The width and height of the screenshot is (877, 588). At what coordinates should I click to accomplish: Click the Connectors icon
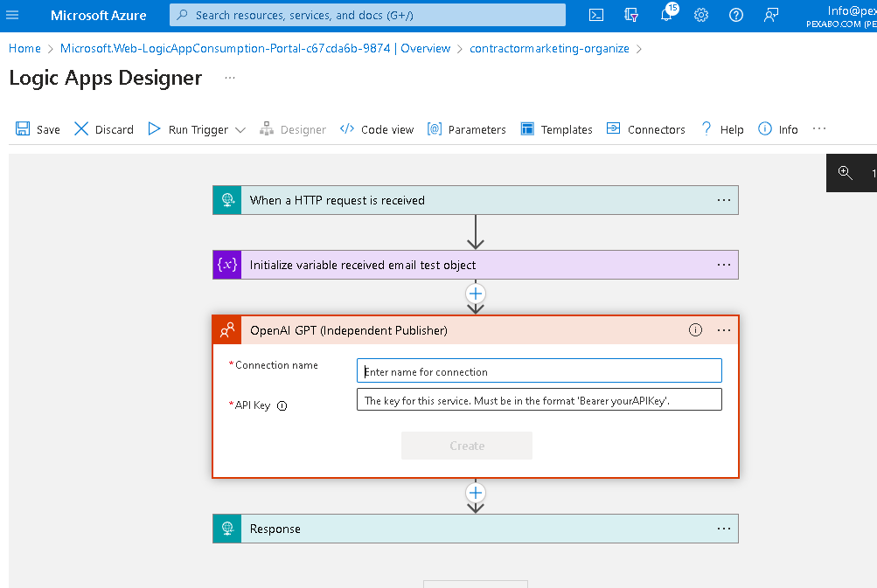point(614,128)
